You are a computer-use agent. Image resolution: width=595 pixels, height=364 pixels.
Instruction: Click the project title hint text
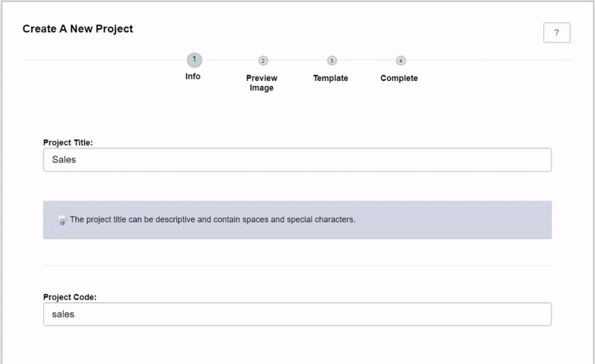tap(212, 219)
